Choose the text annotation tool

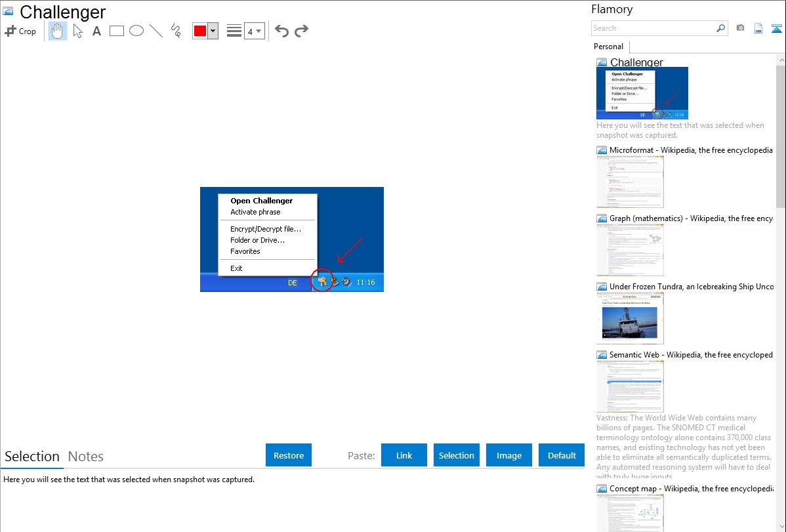pyautogui.click(x=96, y=31)
